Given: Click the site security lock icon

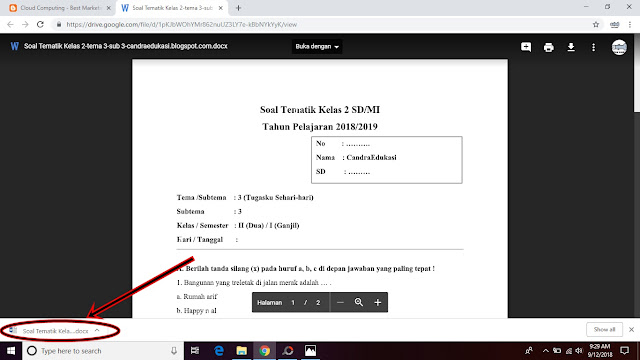Looking at the screenshot, I should (x=59, y=24).
